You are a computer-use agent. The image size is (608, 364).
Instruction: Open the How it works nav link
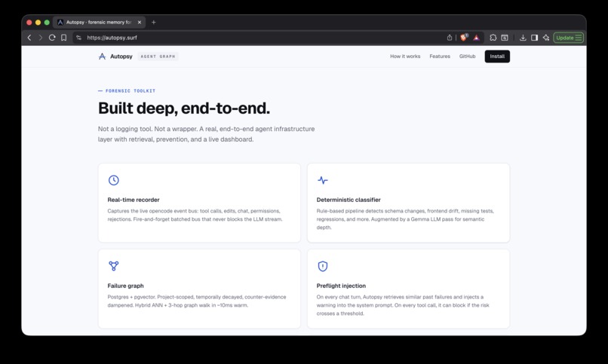coord(405,57)
